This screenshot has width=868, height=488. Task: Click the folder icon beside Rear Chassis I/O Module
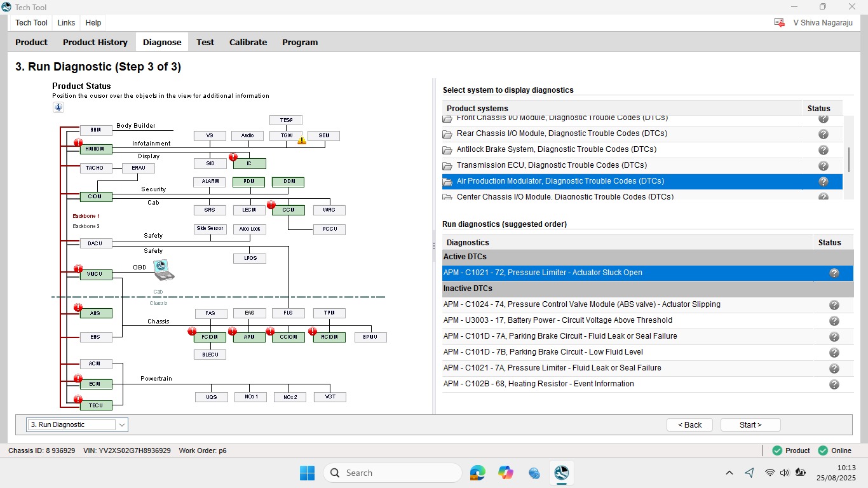tap(447, 134)
